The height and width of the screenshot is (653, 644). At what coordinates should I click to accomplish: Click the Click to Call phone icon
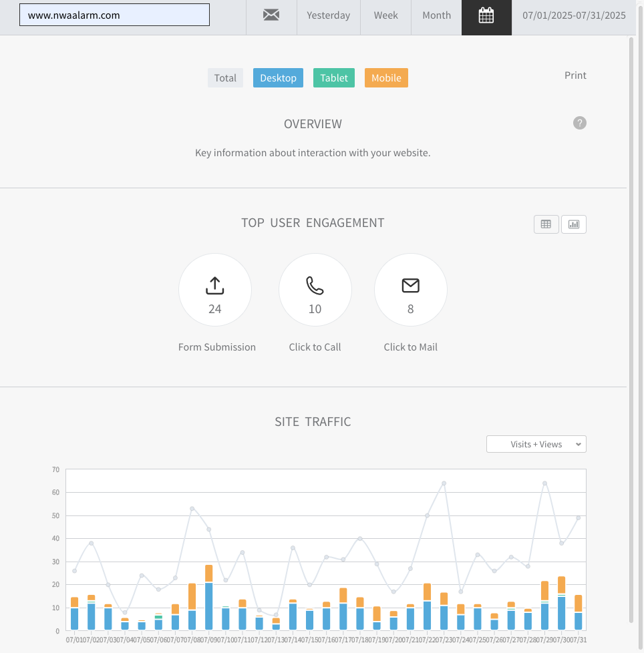(315, 286)
